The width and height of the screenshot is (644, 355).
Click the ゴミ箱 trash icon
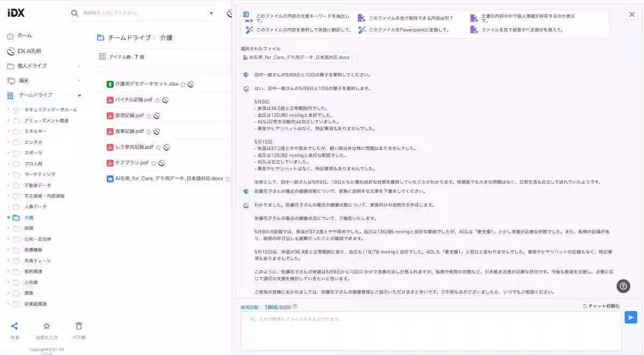[79, 326]
